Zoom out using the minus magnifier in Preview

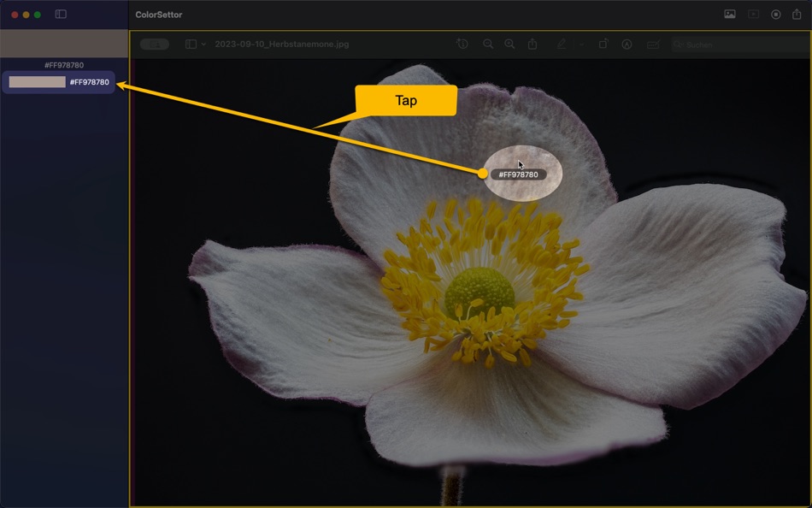(488, 44)
